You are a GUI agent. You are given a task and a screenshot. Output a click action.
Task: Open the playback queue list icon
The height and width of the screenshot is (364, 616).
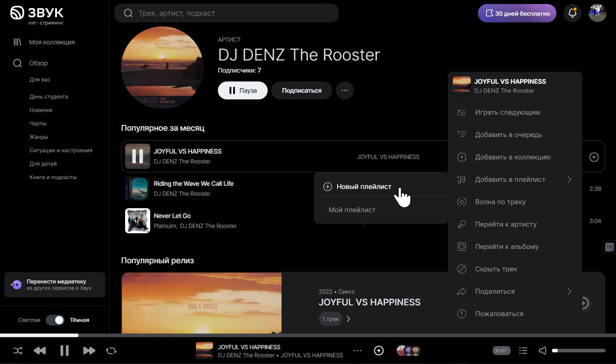[523, 351]
